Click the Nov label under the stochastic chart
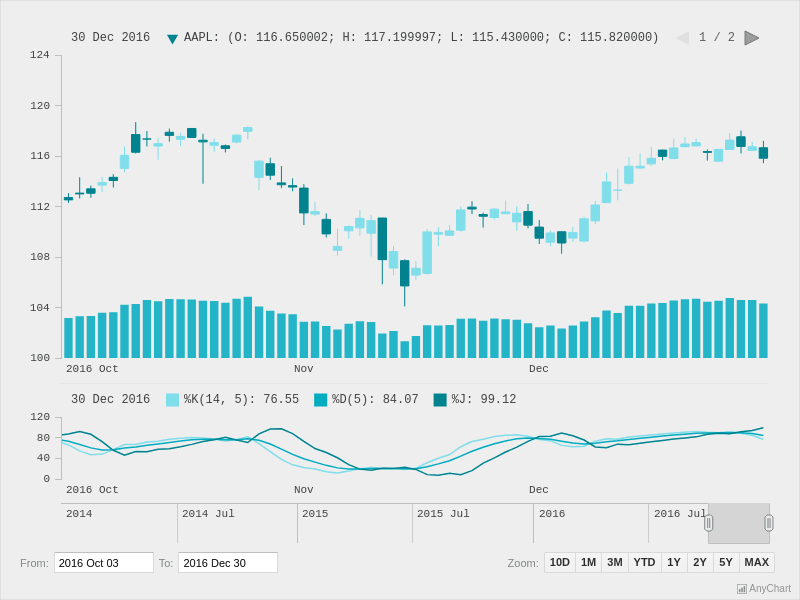 pos(304,490)
